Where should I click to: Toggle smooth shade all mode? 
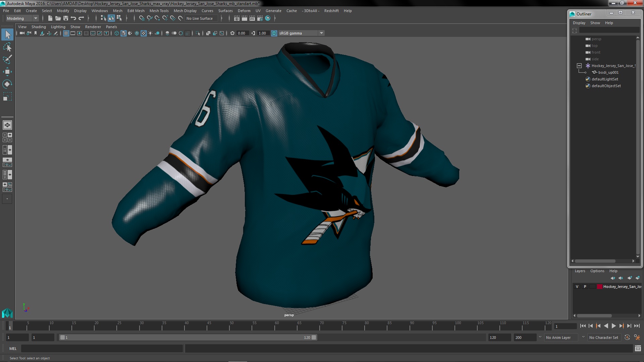click(x=123, y=33)
